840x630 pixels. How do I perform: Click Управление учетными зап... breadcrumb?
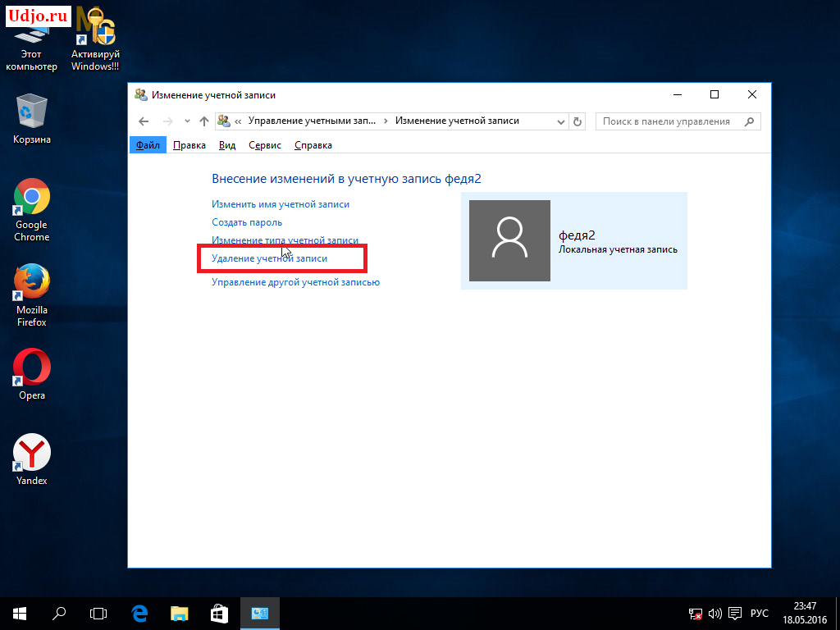pos(312,121)
